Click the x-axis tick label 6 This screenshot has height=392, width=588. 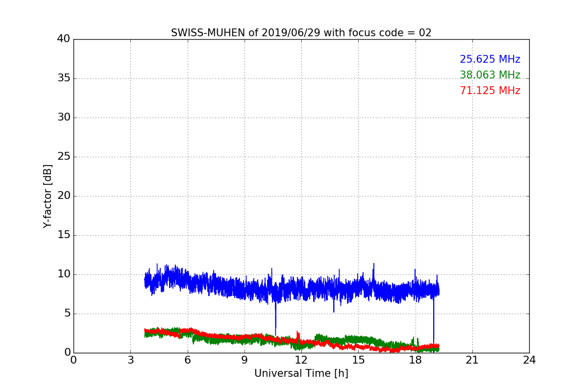[188, 360]
